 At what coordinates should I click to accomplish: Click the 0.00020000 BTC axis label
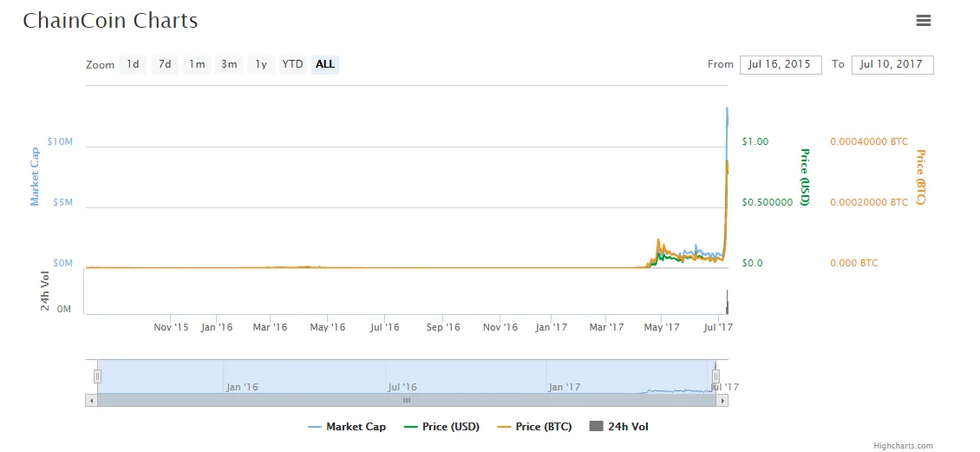[x=869, y=202]
